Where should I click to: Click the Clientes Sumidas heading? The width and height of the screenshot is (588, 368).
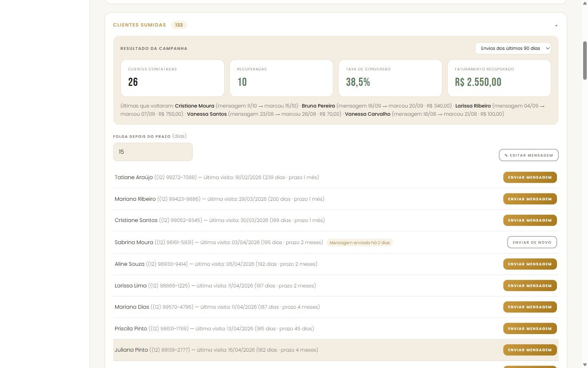tap(140, 25)
